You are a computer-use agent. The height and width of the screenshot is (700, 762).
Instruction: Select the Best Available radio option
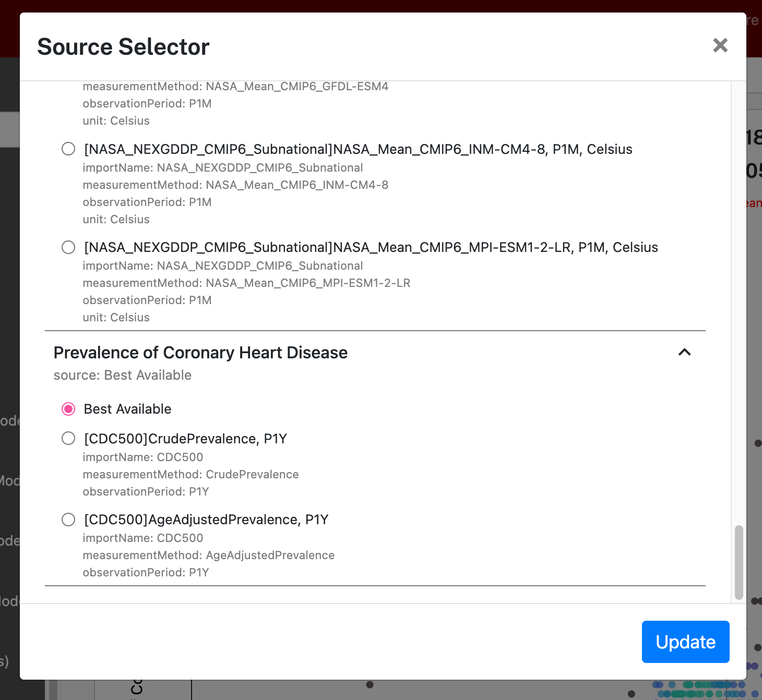coord(68,409)
